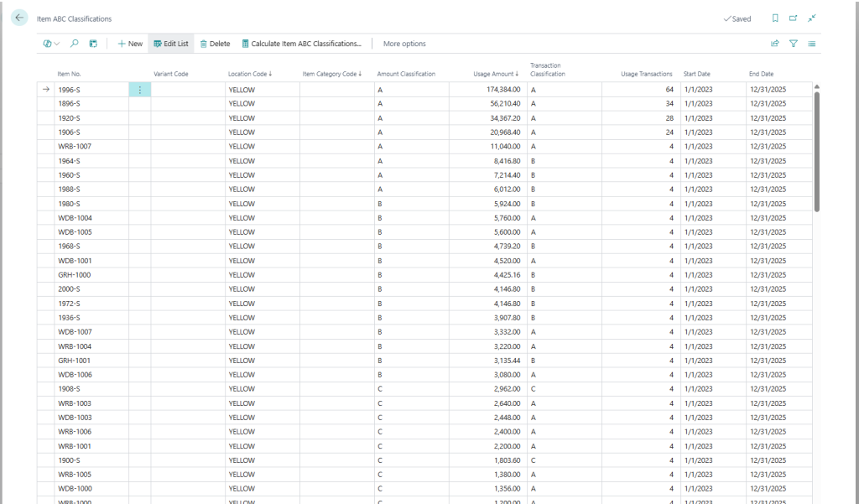Screen dimensions: 859x504
Task: Toggle the filter pane funnel icon
Action: click(x=793, y=44)
